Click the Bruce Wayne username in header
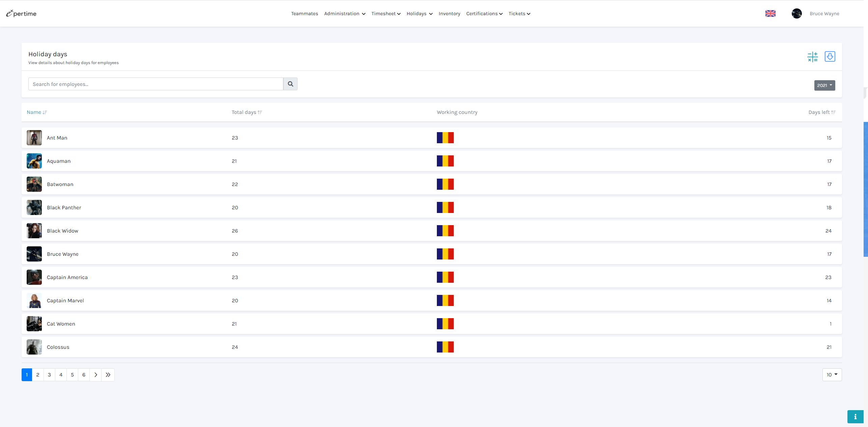This screenshot has height=427, width=868. tap(824, 13)
